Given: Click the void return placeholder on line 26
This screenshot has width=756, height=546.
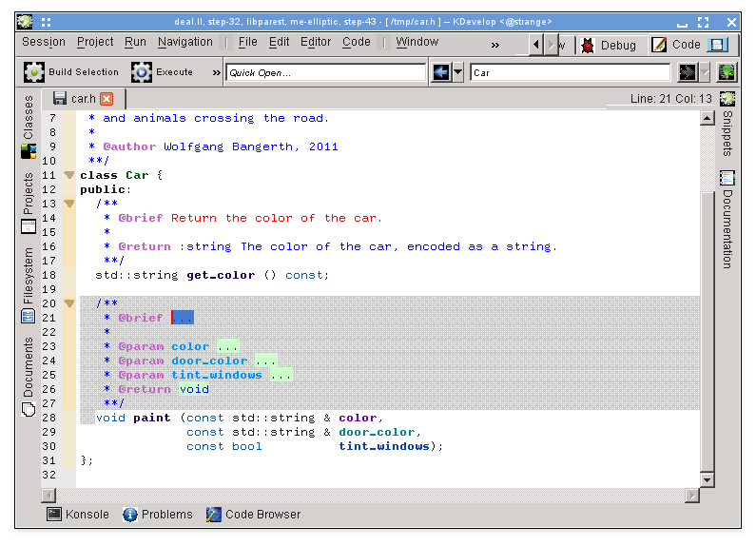Looking at the screenshot, I should tap(194, 389).
